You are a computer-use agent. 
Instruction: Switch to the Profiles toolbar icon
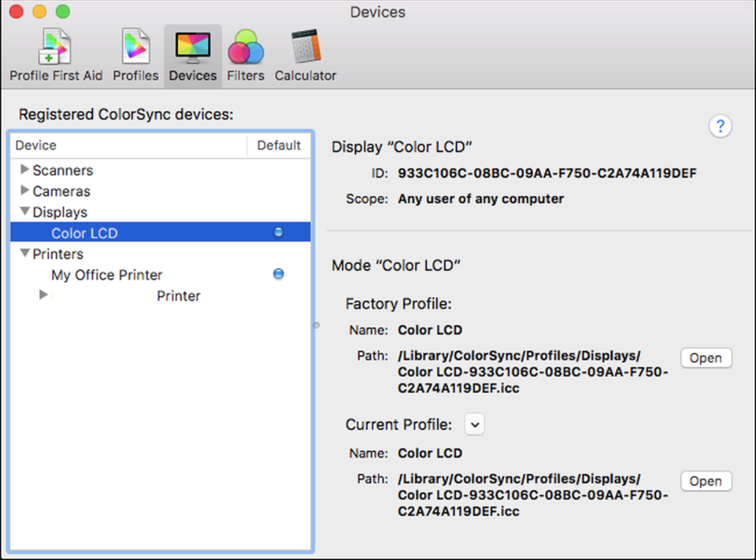point(136,57)
